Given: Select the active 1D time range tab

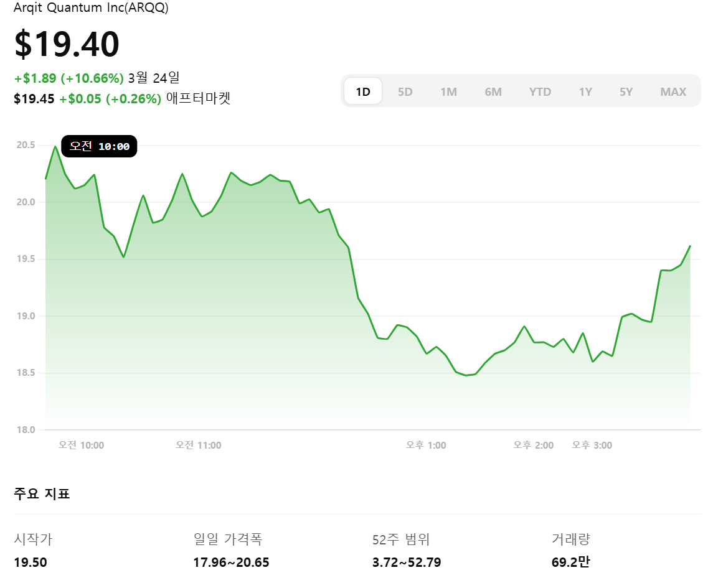Looking at the screenshot, I should click(x=362, y=91).
